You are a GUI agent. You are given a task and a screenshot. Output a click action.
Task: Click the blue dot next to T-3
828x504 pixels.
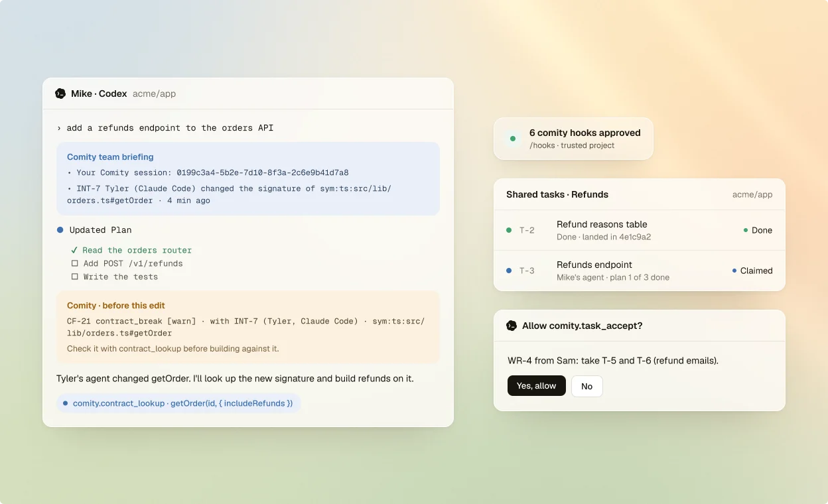(x=509, y=271)
